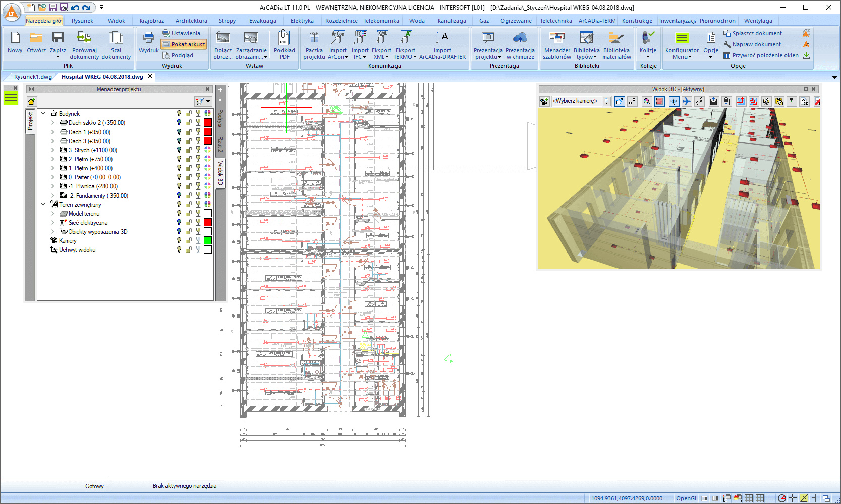Click the Save icon in quick access toolbar
This screenshot has height=504, width=841.
tap(53, 7)
